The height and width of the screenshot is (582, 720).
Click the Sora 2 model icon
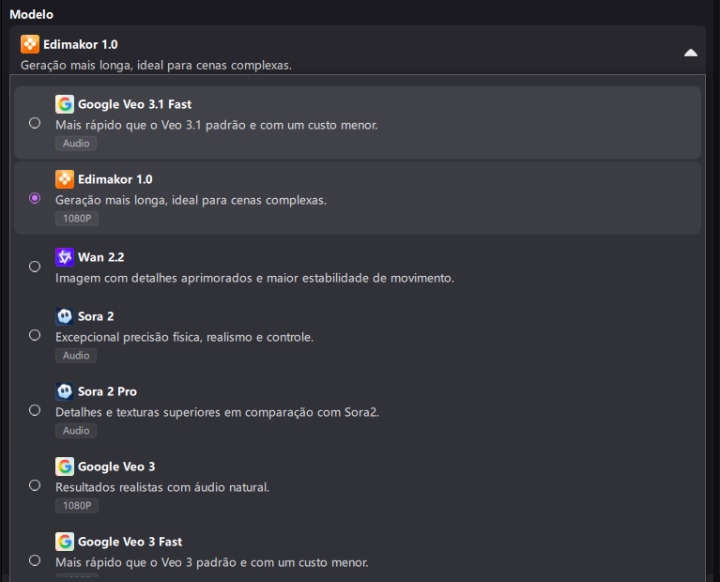click(x=64, y=316)
